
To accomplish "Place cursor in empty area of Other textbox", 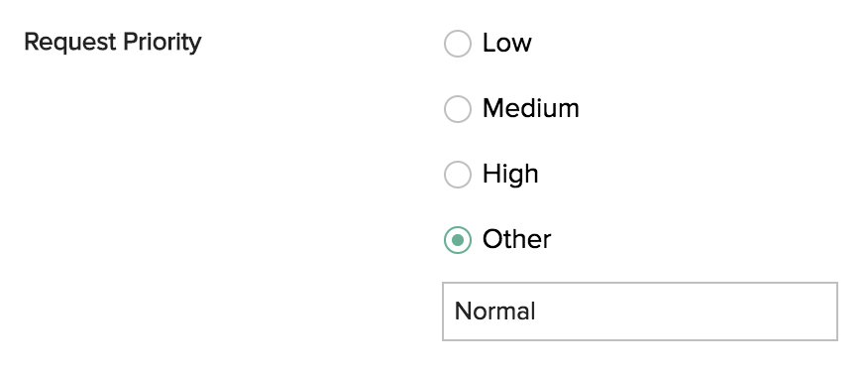I will click(687, 312).
